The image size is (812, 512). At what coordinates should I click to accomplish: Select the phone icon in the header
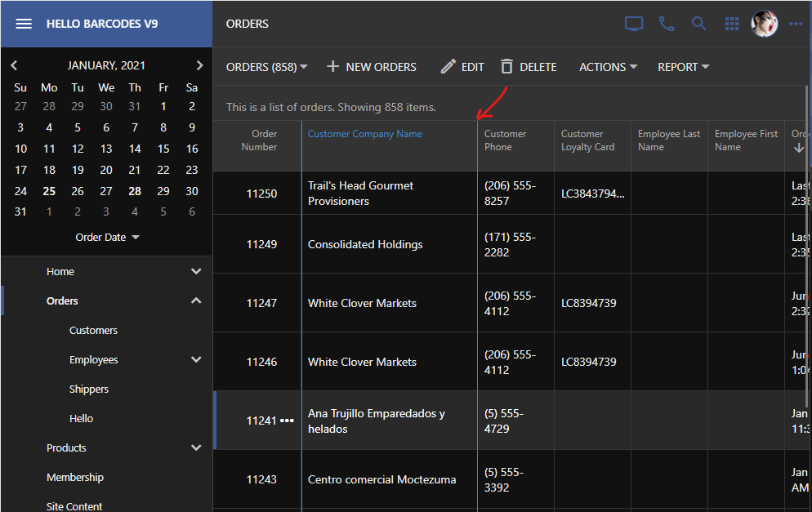pyautogui.click(x=667, y=24)
